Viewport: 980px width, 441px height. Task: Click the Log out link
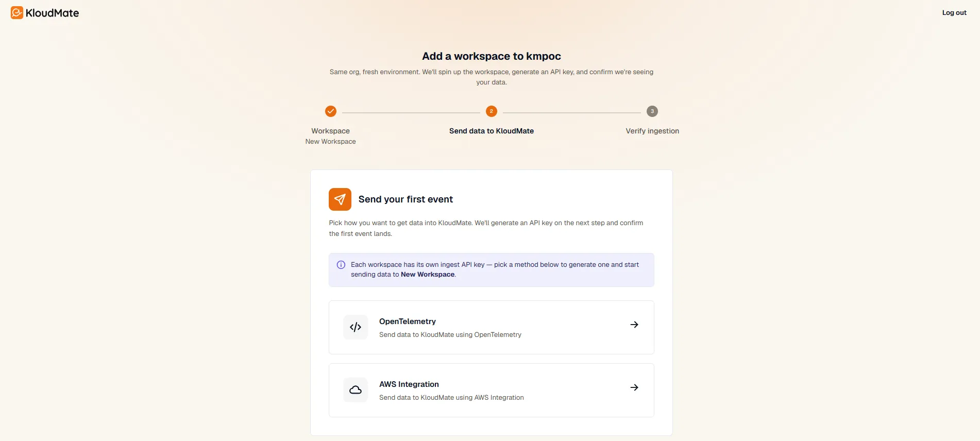tap(954, 13)
